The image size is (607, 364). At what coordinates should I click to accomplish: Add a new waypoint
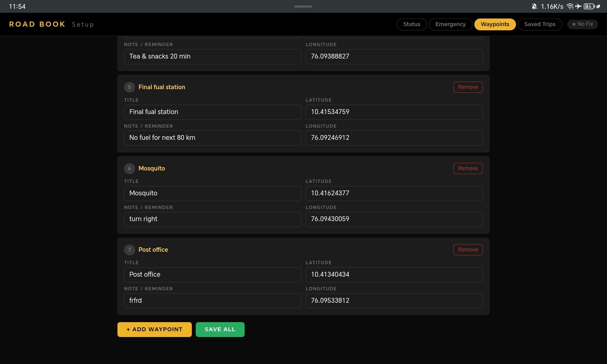154,329
